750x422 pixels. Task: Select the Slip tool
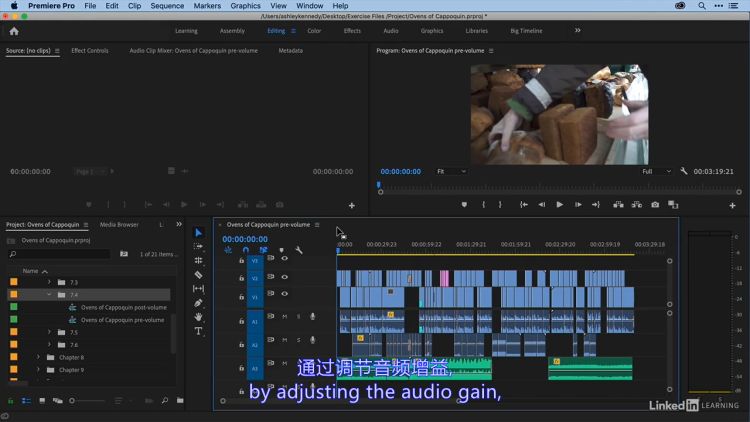[198, 289]
